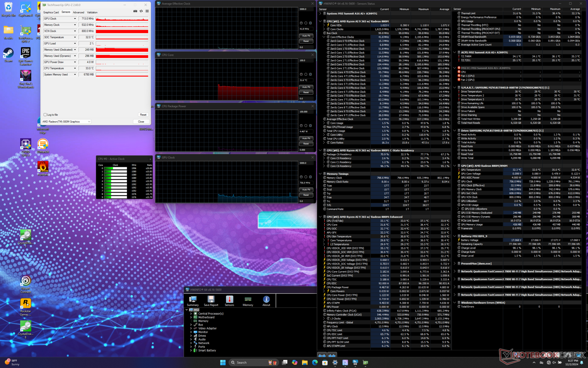Select Motherboard item in HWiNFO tree
588x368 pixels.
point(206,317)
